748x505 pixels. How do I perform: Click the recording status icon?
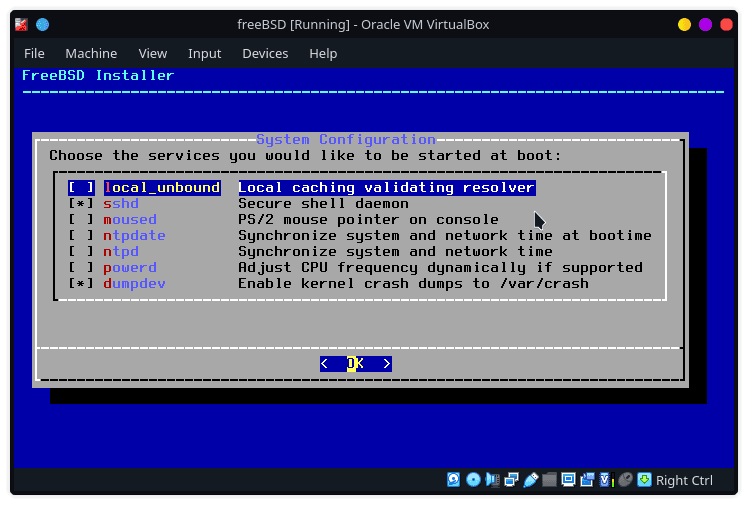pyautogui.click(x=587, y=480)
